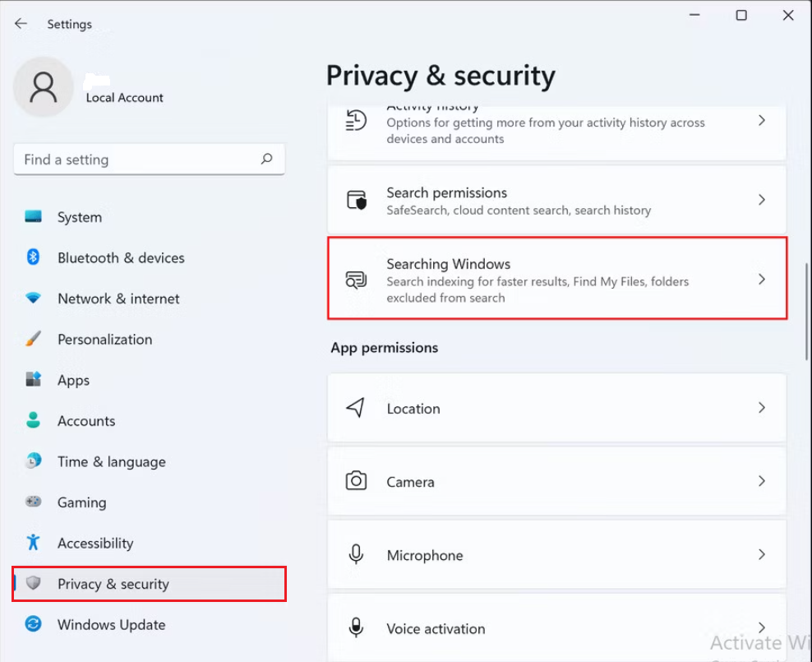
Task: Open Search permissions settings
Action: [x=556, y=200]
